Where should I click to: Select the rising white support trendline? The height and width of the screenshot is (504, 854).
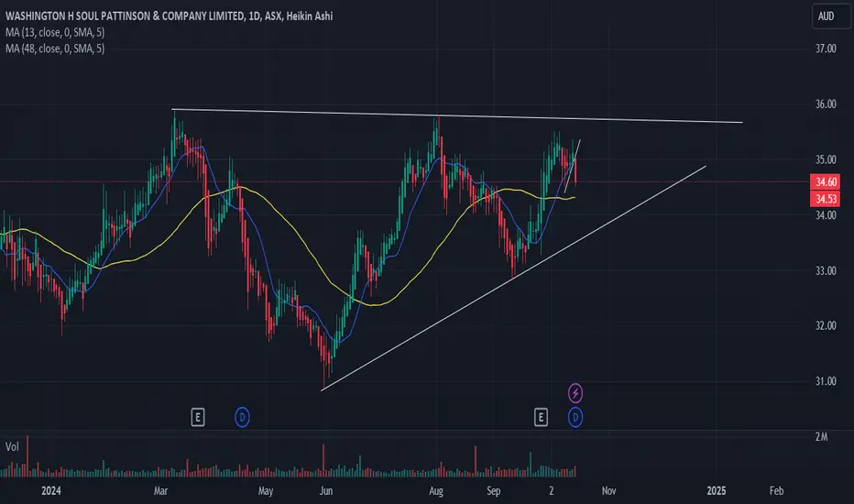[514, 278]
